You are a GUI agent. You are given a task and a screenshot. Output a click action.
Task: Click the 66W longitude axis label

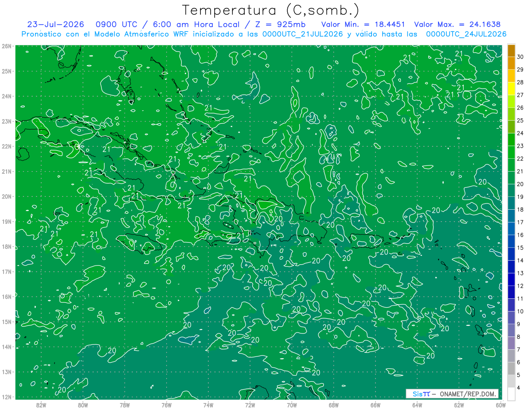click(x=375, y=405)
